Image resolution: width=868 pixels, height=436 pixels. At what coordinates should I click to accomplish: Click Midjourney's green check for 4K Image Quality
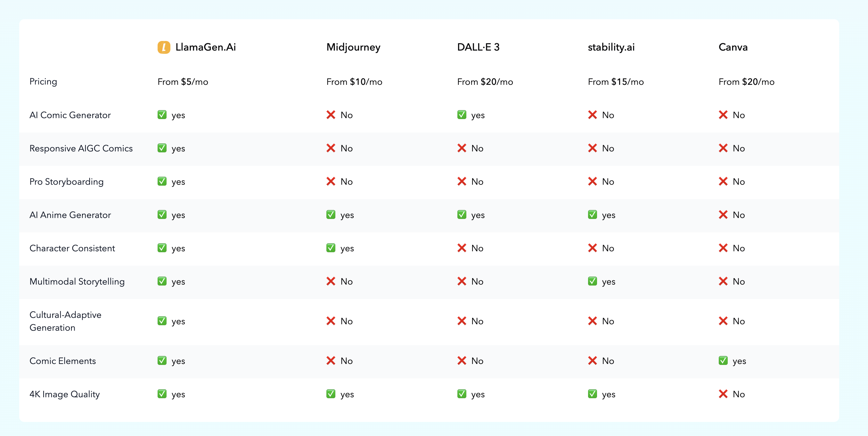(331, 394)
